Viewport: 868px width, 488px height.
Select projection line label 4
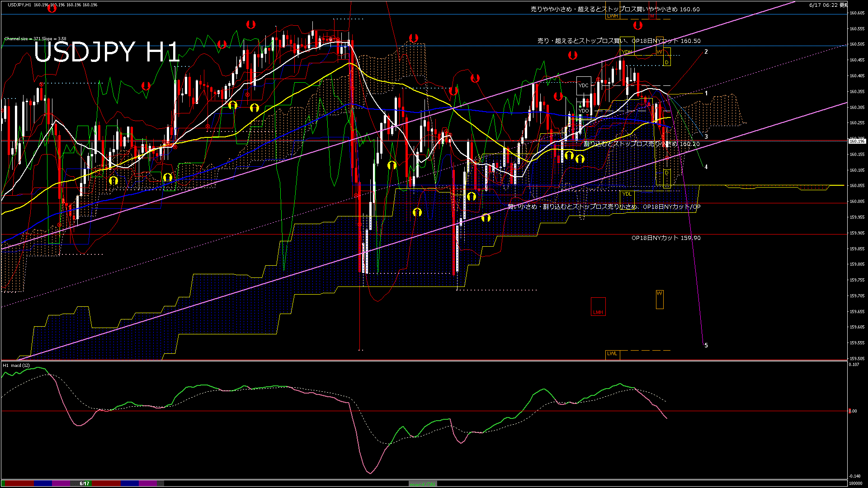pos(706,167)
